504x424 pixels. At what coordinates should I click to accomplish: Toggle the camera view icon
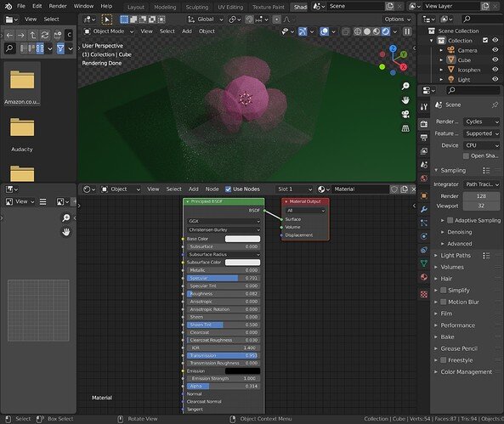point(405,114)
